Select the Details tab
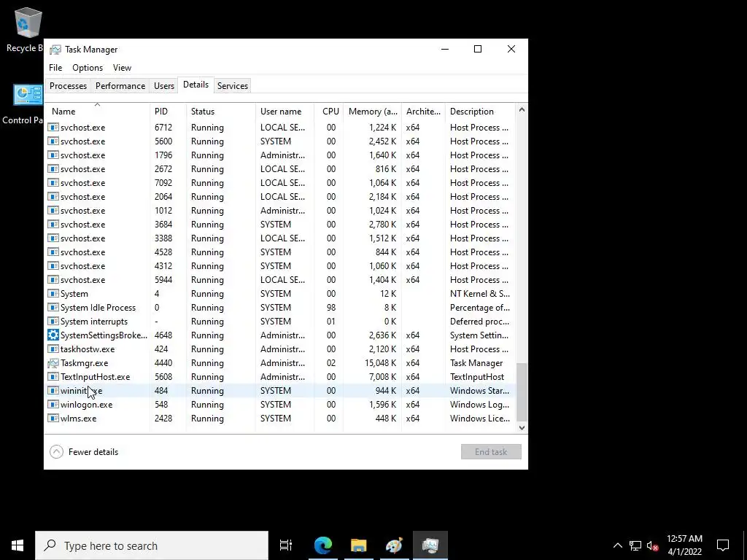Screen dimensions: 747x560 pos(196,85)
